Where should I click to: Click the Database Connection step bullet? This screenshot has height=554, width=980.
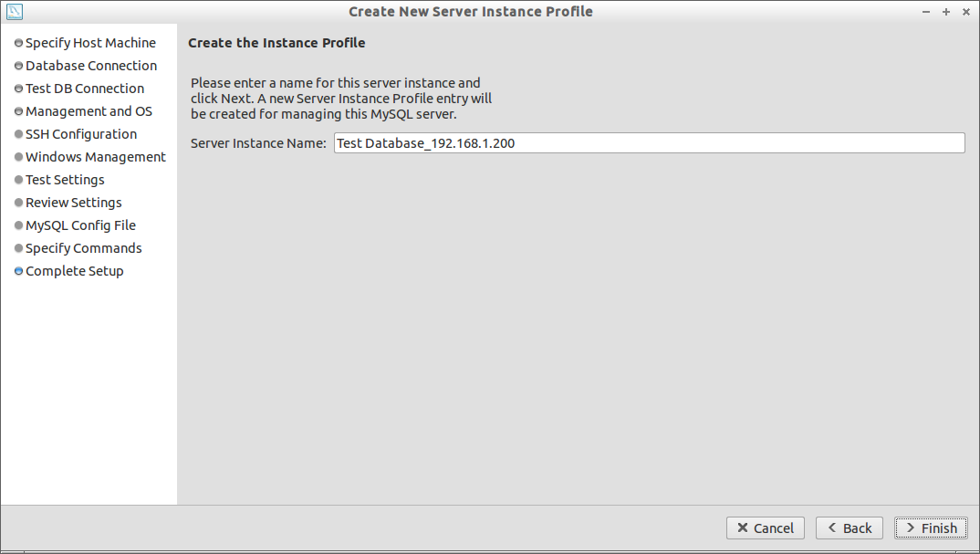19,66
